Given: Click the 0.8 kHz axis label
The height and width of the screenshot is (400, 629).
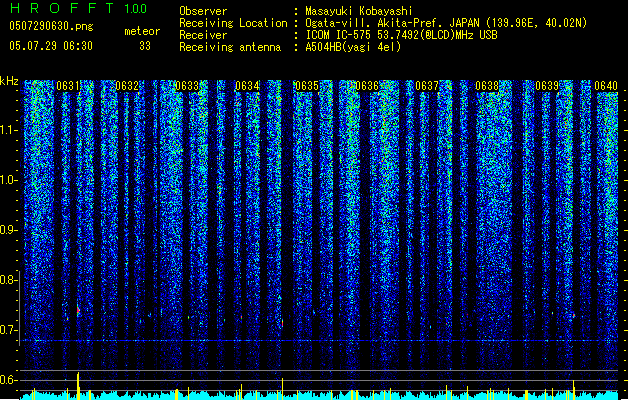Looking at the screenshot, I should coord(8,280).
